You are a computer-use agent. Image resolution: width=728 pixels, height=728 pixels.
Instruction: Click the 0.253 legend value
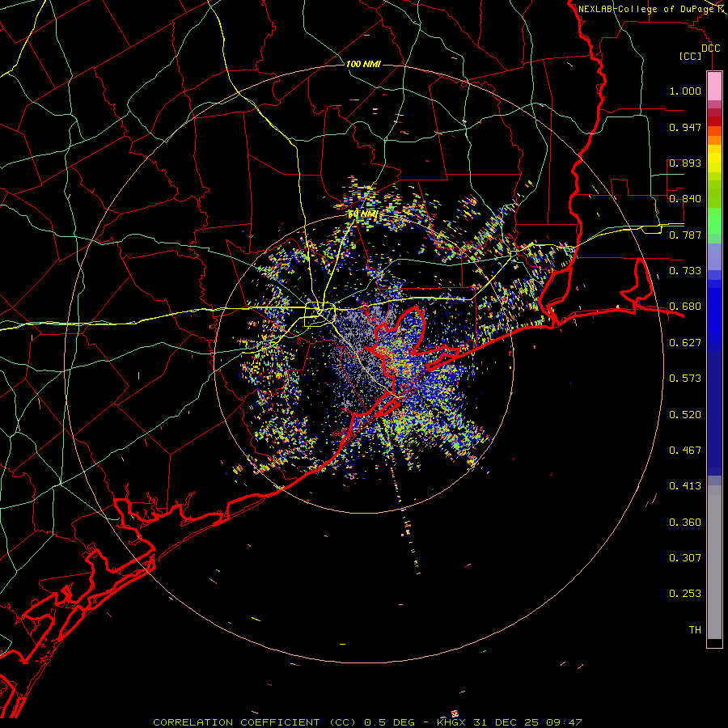[x=685, y=594]
